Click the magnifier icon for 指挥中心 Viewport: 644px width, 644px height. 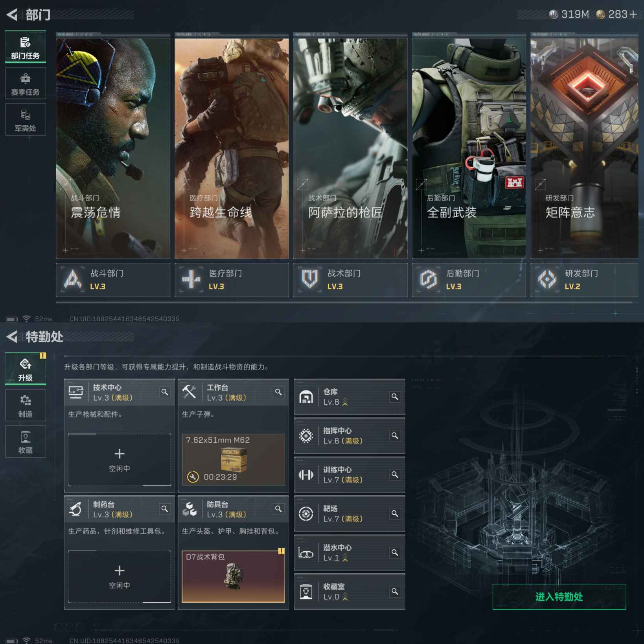tap(395, 436)
